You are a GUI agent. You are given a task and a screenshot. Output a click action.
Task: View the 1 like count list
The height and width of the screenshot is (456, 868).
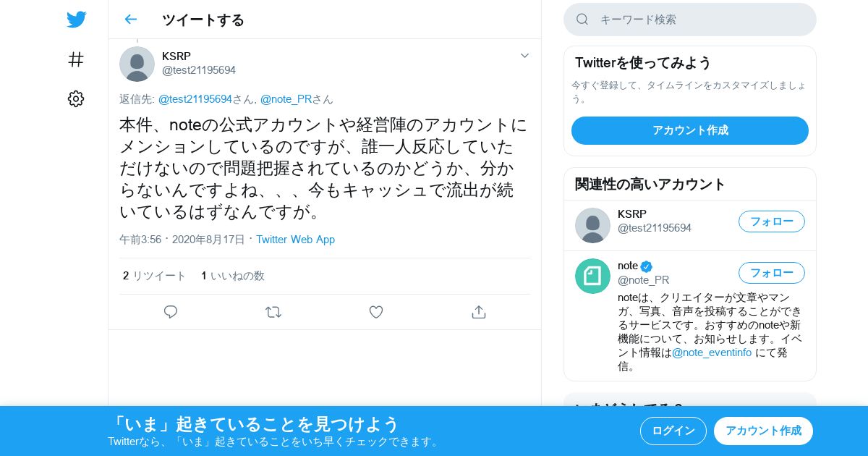click(233, 276)
